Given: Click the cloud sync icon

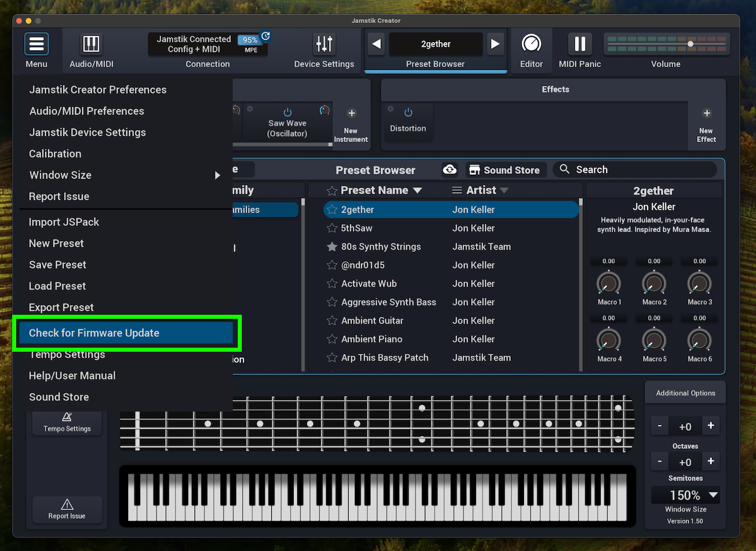Looking at the screenshot, I should [x=450, y=170].
